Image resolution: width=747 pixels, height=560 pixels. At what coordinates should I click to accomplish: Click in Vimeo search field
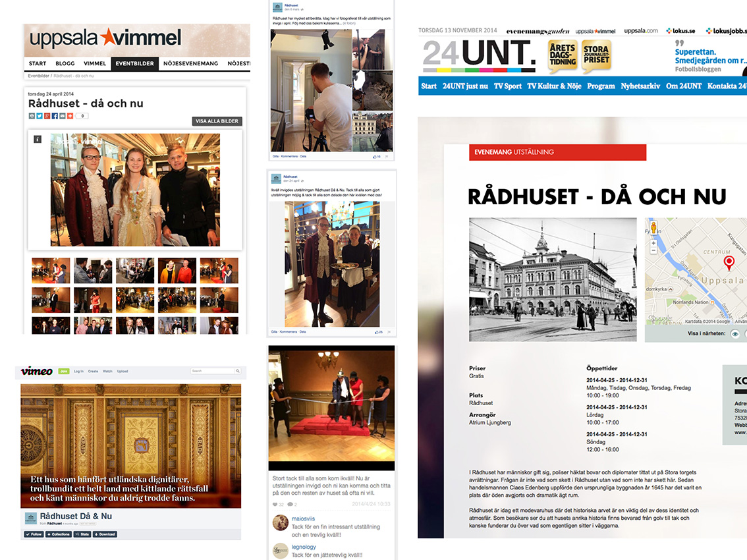(x=212, y=371)
